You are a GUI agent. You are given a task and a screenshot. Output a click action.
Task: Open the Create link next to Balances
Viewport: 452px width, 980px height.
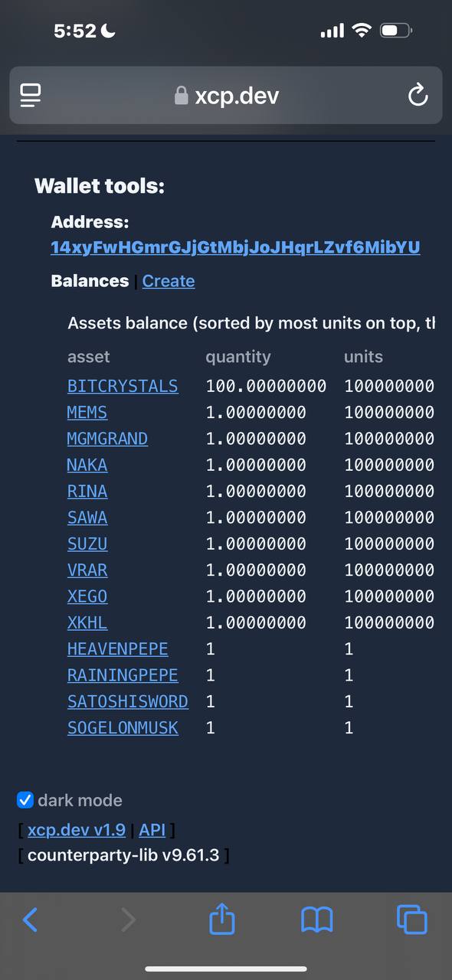[169, 281]
